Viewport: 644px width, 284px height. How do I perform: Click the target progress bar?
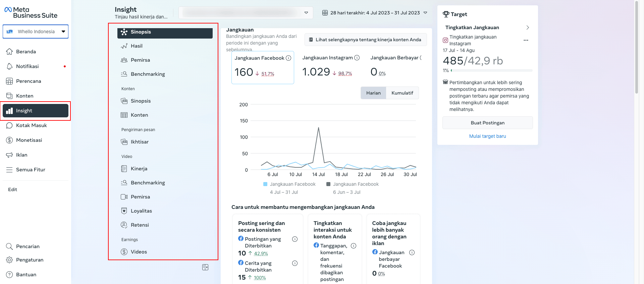coord(491,70)
